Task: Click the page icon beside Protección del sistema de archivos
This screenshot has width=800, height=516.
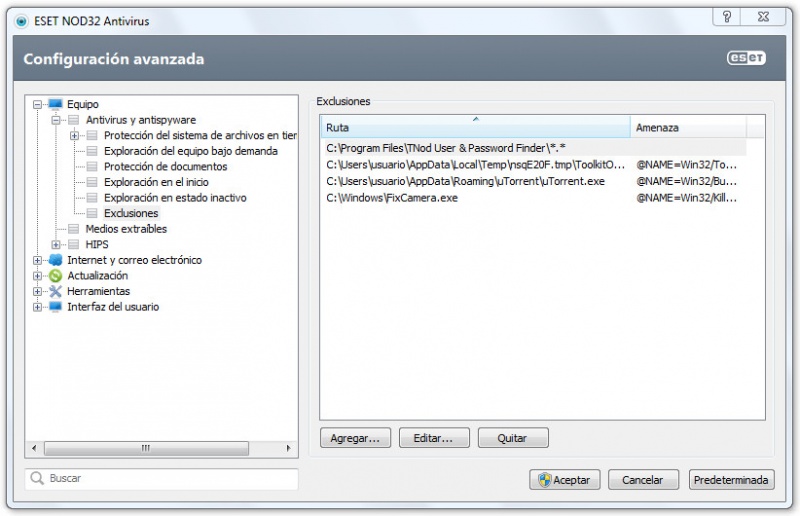Action: [92, 135]
